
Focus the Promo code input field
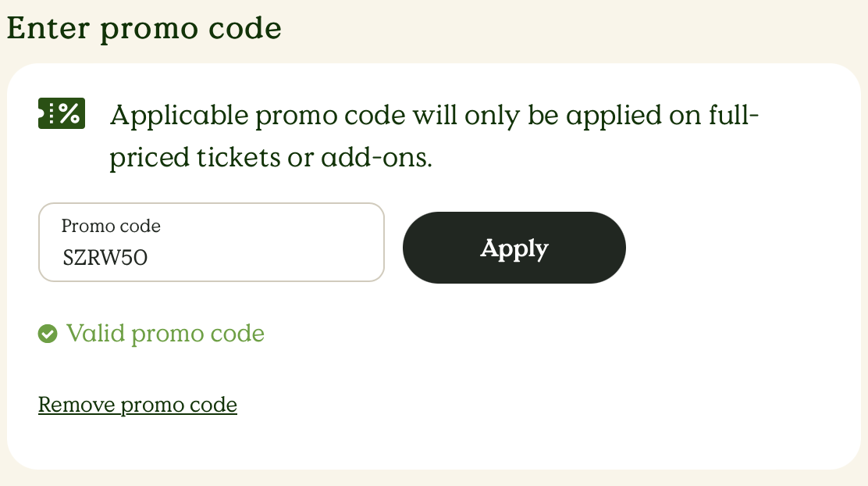pos(211,242)
